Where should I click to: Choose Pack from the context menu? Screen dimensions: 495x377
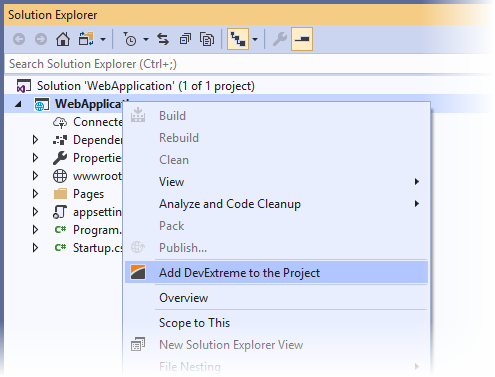(x=276, y=226)
